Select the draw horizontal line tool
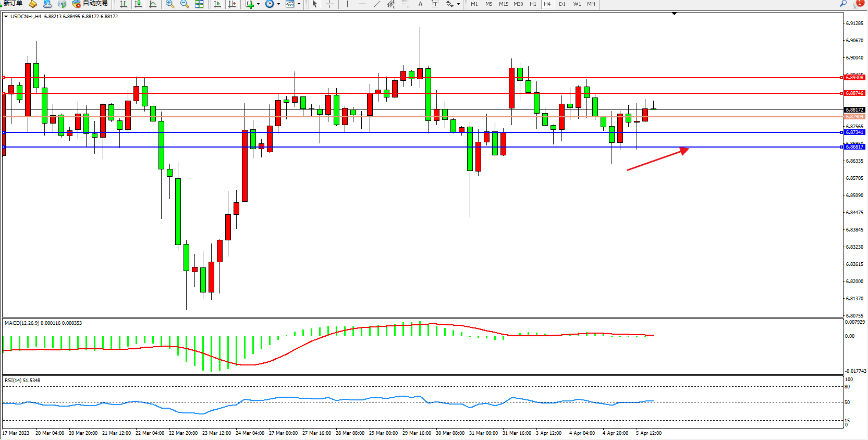868x440 pixels. (362, 4)
